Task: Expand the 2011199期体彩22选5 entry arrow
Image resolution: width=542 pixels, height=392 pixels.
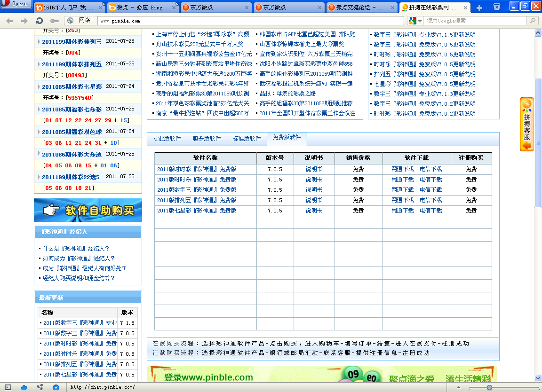Action: tap(39, 177)
